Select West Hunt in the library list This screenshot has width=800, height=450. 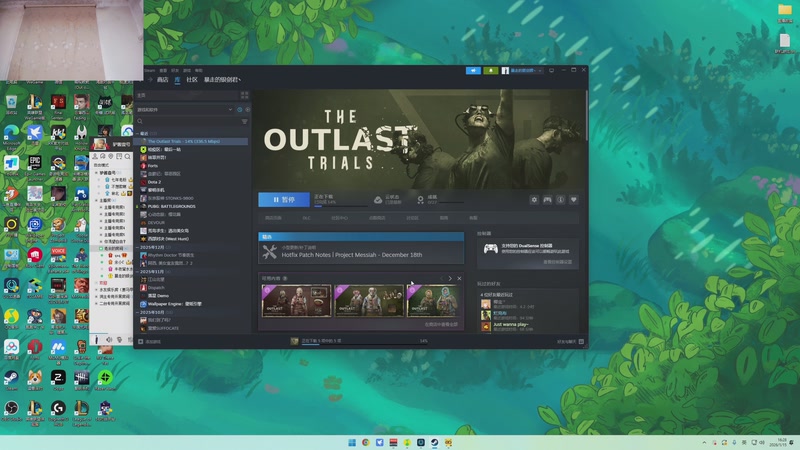pos(168,239)
